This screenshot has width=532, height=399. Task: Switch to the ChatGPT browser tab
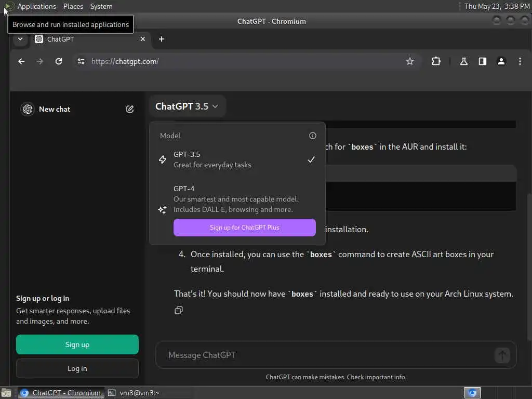(90, 39)
